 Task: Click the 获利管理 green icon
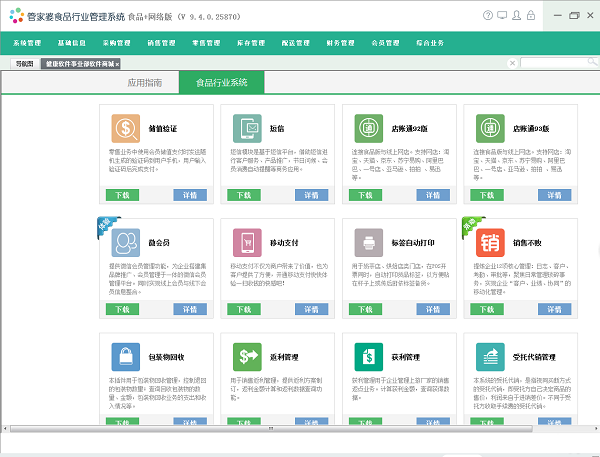click(369, 356)
